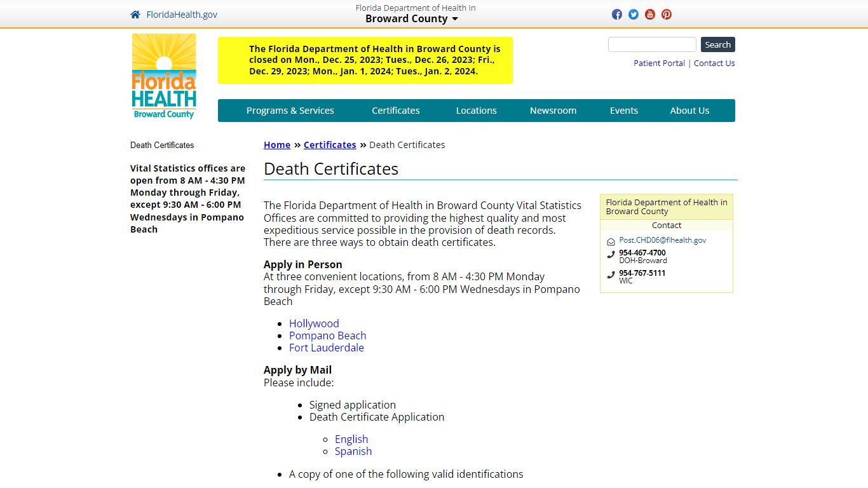Click the yellow holiday closure notice banner

pos(365,60)
